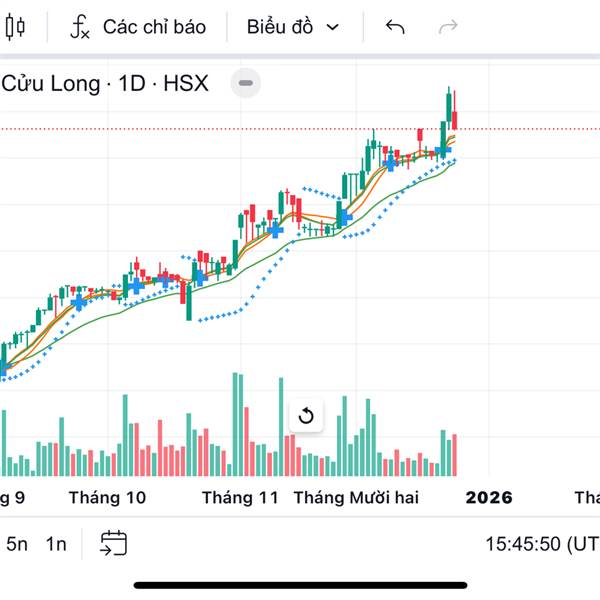Click the rightmost red volume bar
The height and width of the screenshot is (600, 600).
(x=455, y=455)
